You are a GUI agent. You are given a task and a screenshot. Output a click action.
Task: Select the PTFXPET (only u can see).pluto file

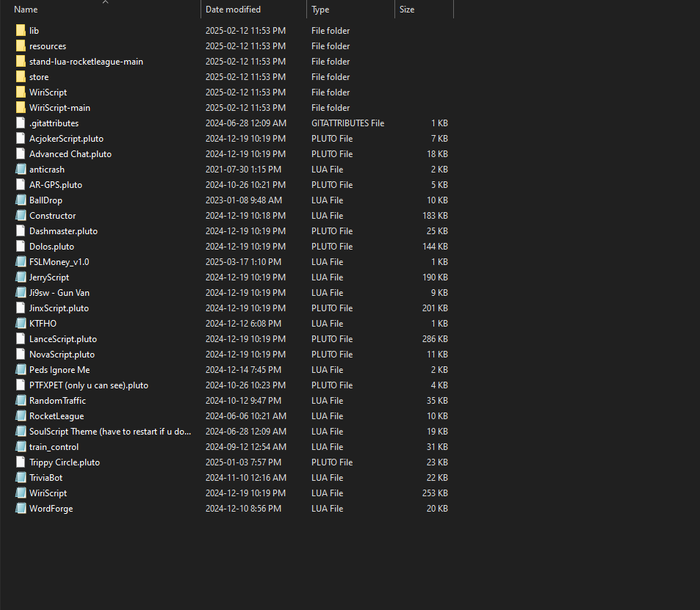point(89,385)
